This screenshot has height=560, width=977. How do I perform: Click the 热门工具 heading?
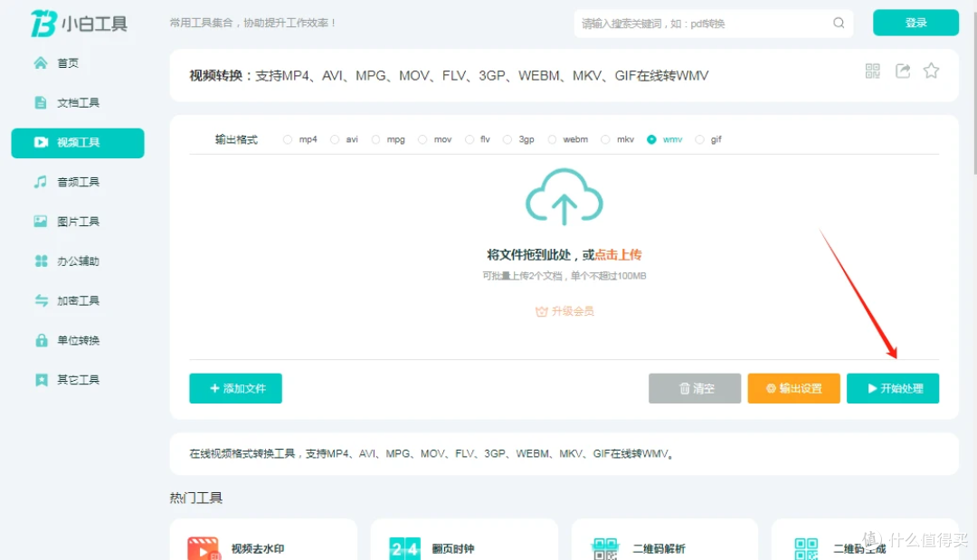click(195, 498)
